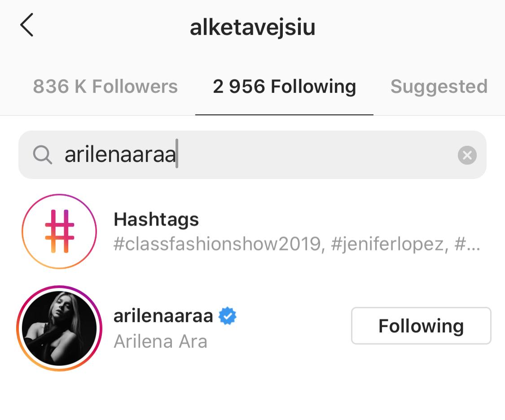Clear the search field text
This screenshot has width=505, height=420.
coord(467,155)
